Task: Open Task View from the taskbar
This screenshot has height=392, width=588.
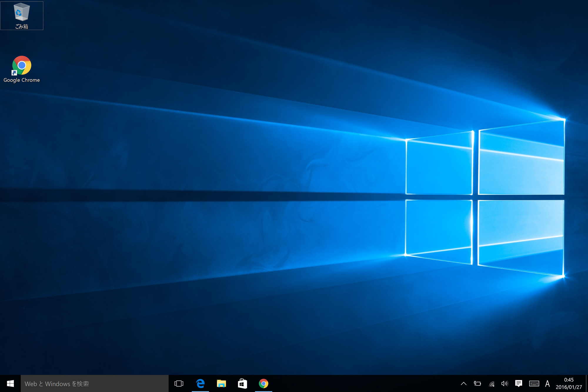Action: click(x=179, y=383)
